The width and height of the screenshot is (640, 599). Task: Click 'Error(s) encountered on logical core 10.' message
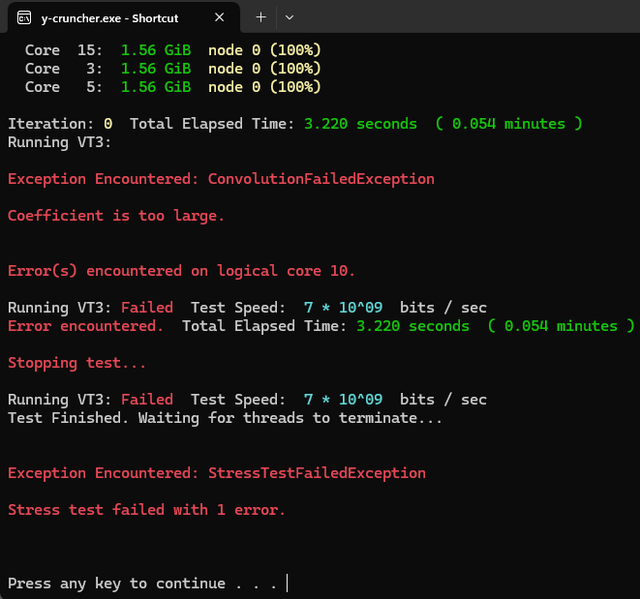181,271
